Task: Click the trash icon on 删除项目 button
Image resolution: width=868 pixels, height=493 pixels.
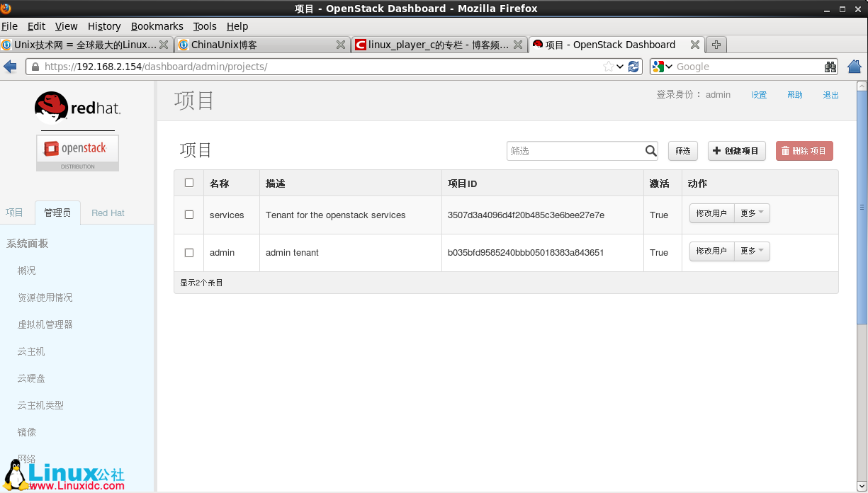Action: pyautogui.click(x=787, y=150)
